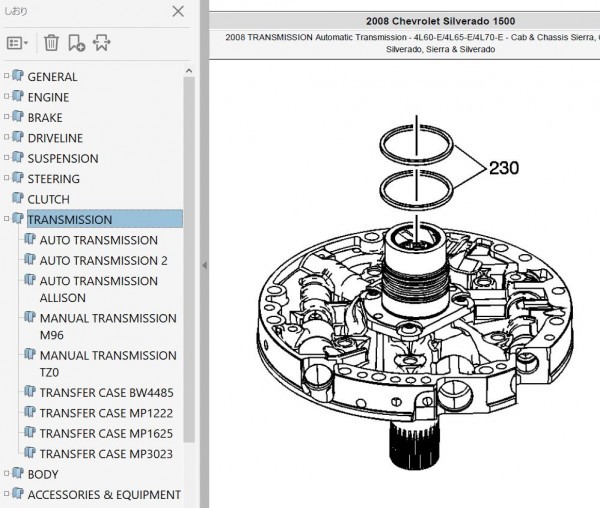Open AUTO TRANSMISSION sub-bookmark

click(99, 240)
